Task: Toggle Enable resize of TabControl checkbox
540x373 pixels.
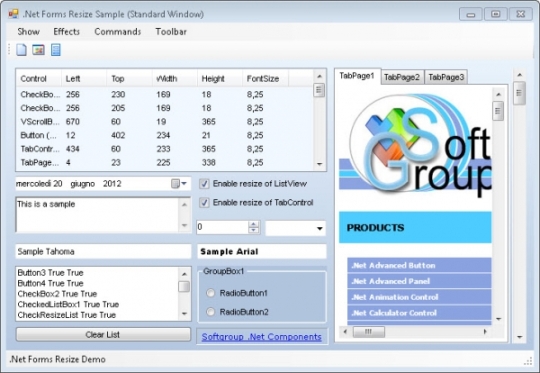Action: pyautogui.click(x=204, y=203)
